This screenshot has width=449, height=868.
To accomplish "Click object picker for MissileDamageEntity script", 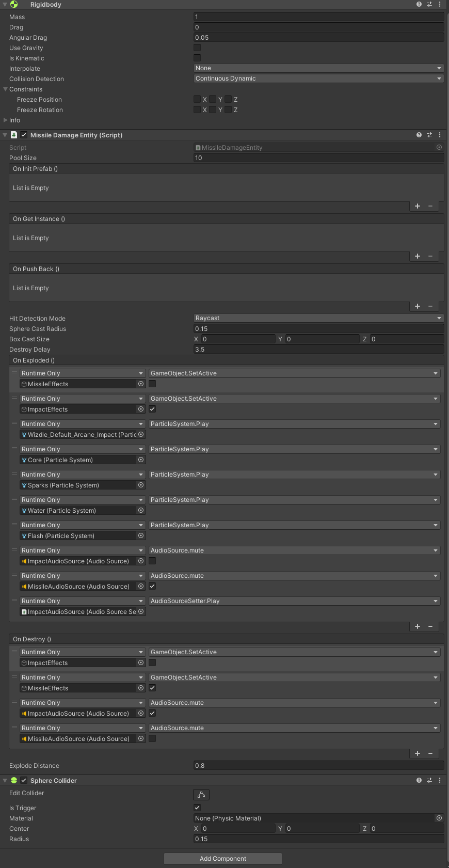I will pos(439,147).
